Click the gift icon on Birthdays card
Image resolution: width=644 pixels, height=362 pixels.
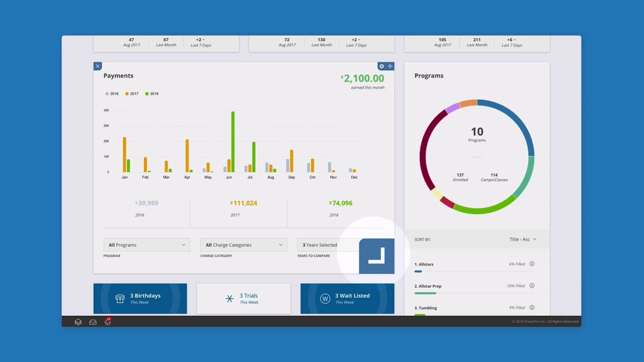[x=120, y=299]
